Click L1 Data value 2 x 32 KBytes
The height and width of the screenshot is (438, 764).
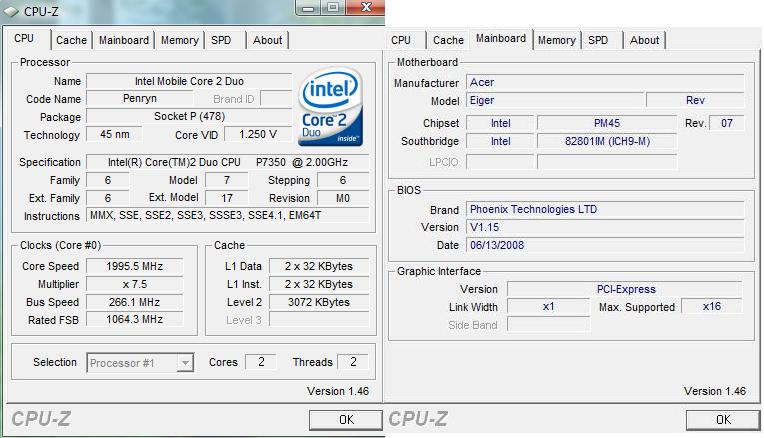click(319, 266)
